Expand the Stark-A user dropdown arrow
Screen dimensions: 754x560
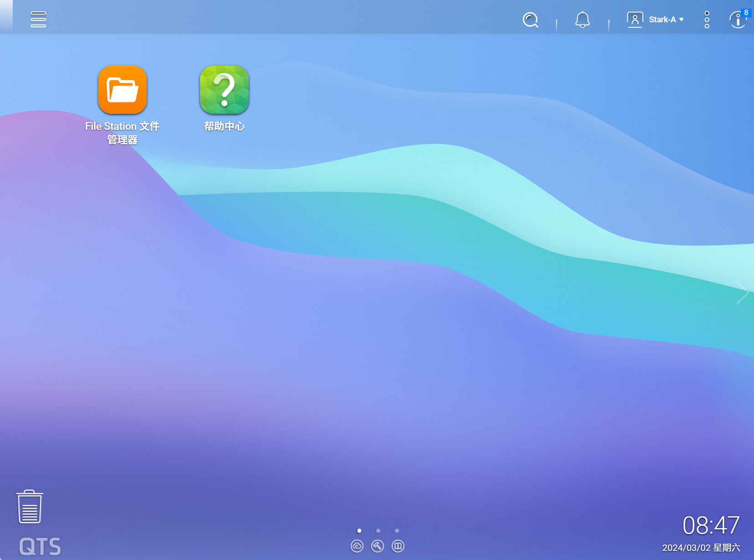point(682,20)
